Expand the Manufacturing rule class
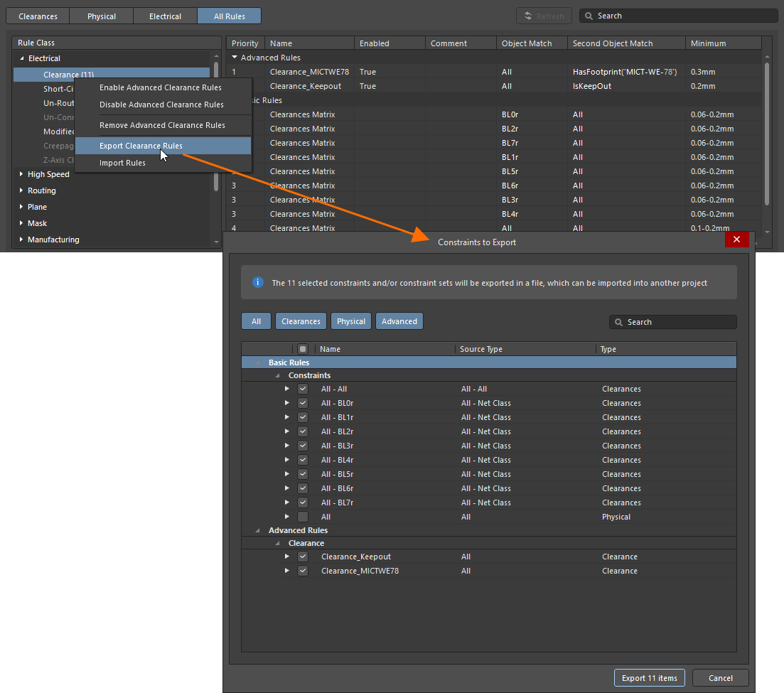This screenshot has width=784, height=693. [21, 240]
